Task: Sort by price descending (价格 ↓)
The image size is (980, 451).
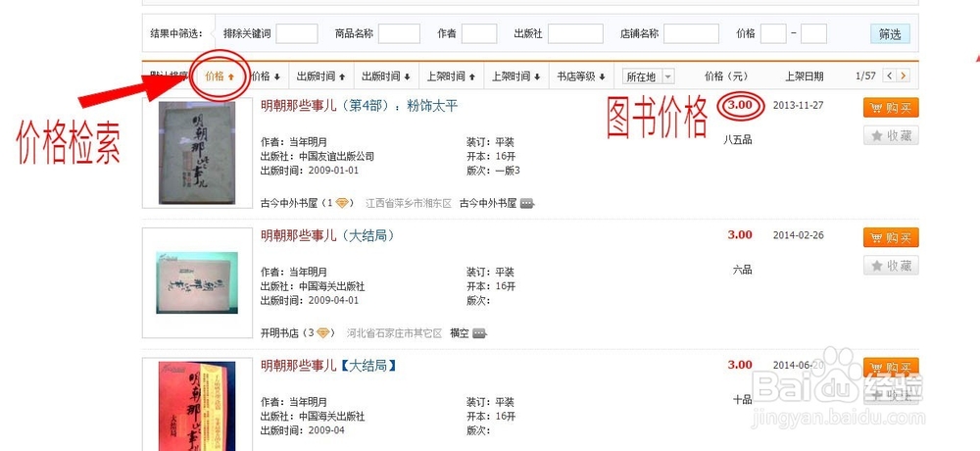Action: pyautogui.click(x=266, y=76)
